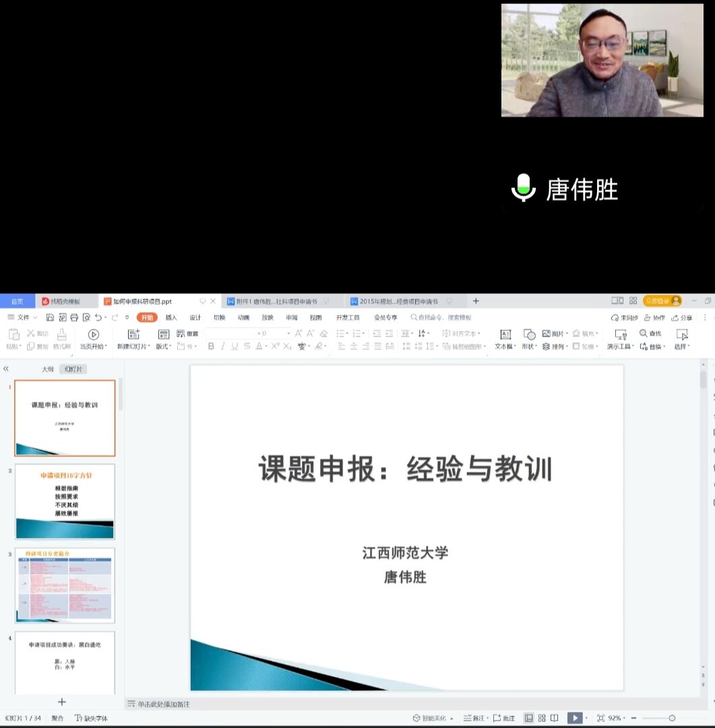Viewport: 715px width, 728px height.
Task: Toggle the notes (备注) pane
Action: [x=474, y=718]
